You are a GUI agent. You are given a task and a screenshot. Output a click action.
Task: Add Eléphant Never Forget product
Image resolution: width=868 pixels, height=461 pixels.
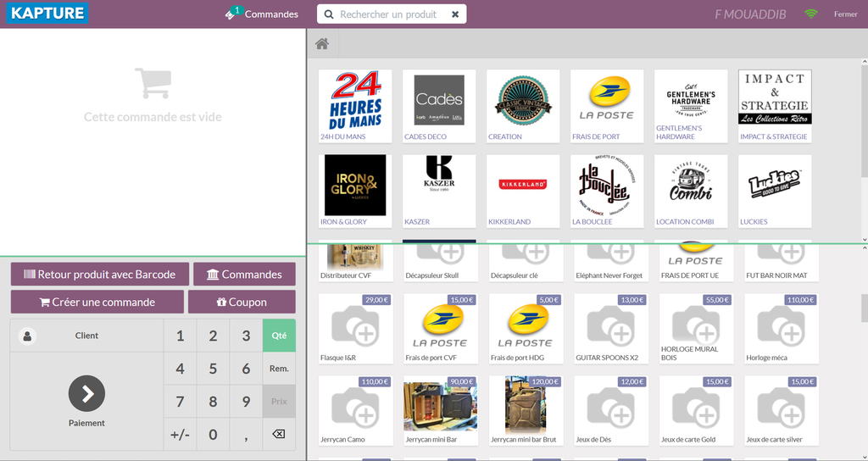click(x=611, y=263)
